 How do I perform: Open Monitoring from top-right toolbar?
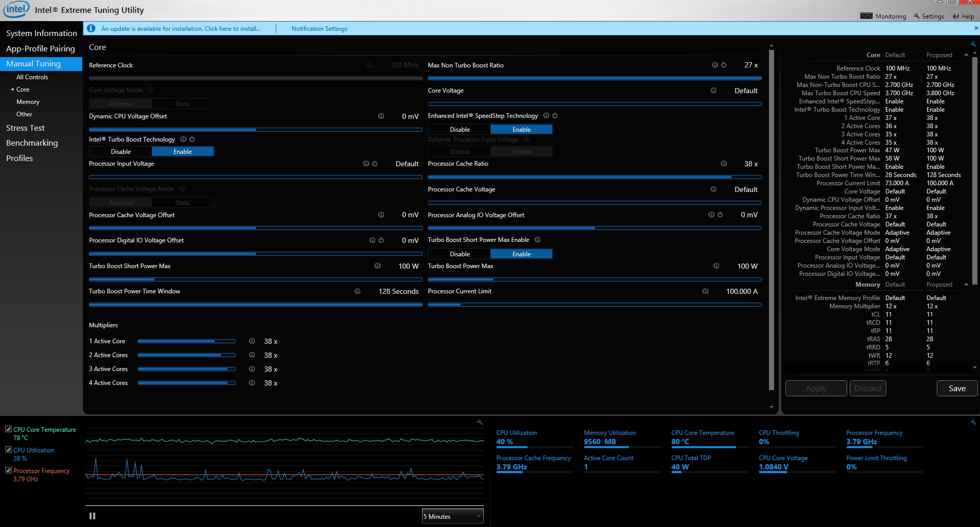point(883,16)
